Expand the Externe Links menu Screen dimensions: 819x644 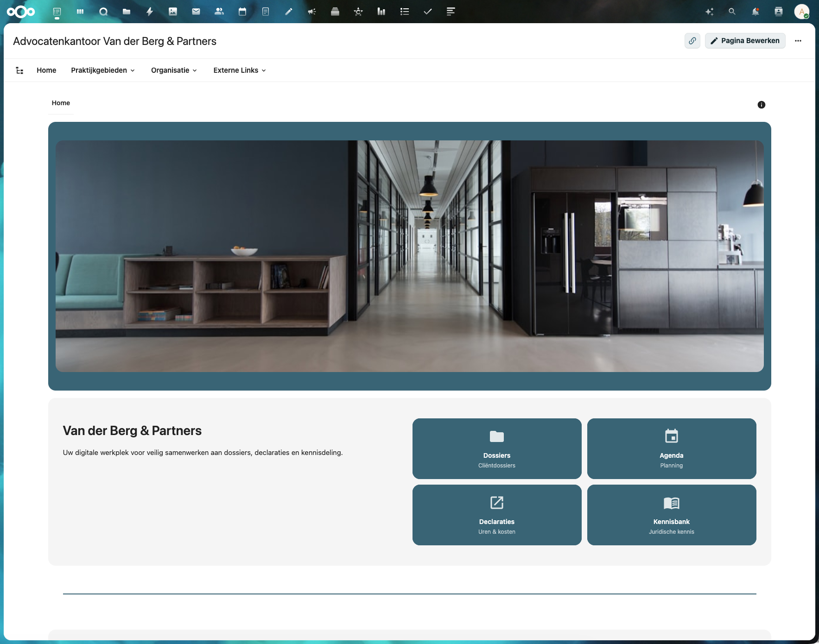click(x=240, y=70)
